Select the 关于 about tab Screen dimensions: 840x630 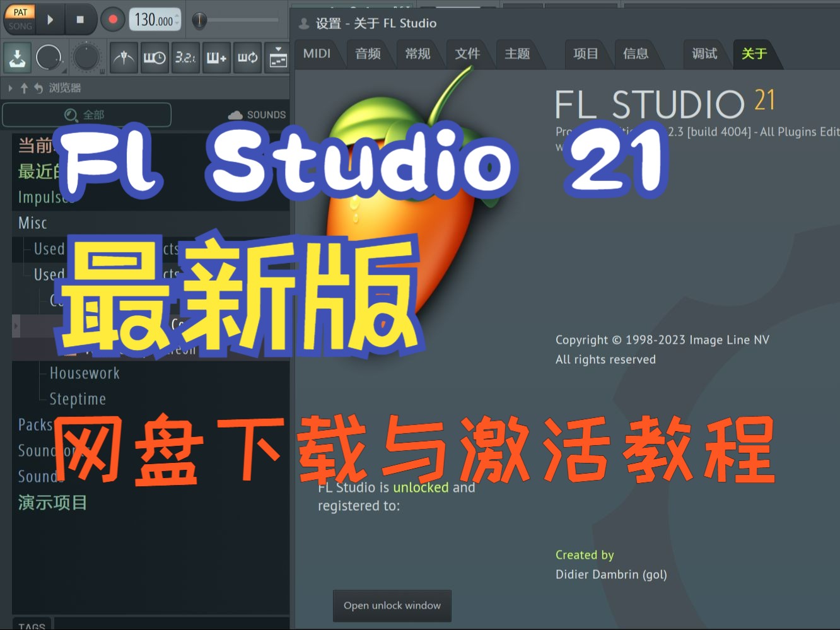754,54
